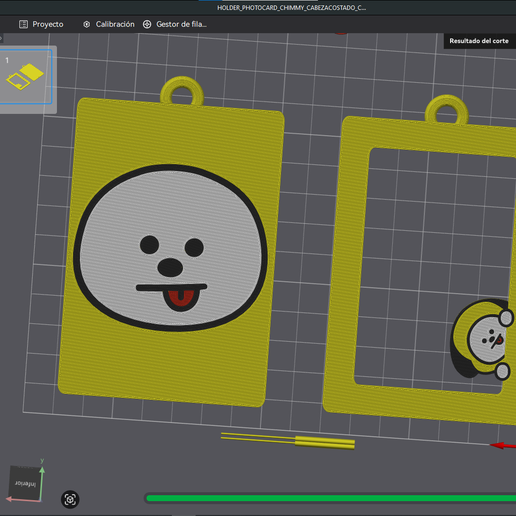Click the left card's keyring loop
The width and height of the screenshot is (516, 516).
(182, 91)
